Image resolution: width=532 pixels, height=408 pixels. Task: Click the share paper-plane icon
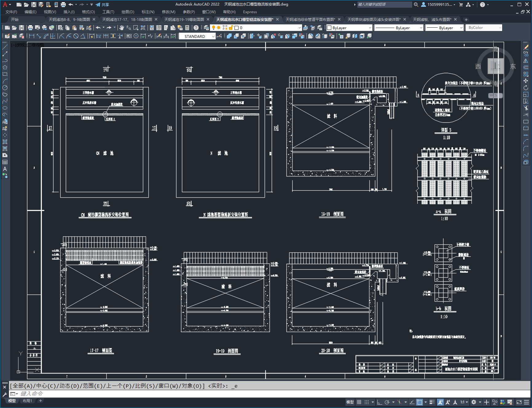click(x=98, y=4)
